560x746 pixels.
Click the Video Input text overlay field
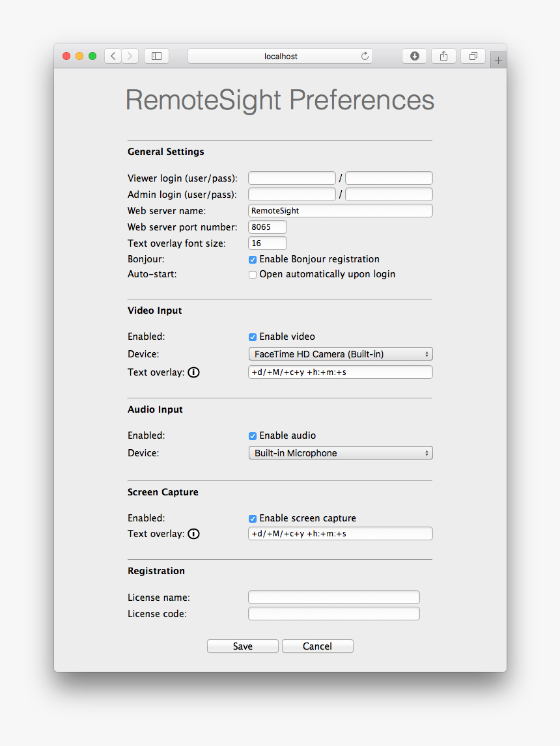tap(341, 372)
